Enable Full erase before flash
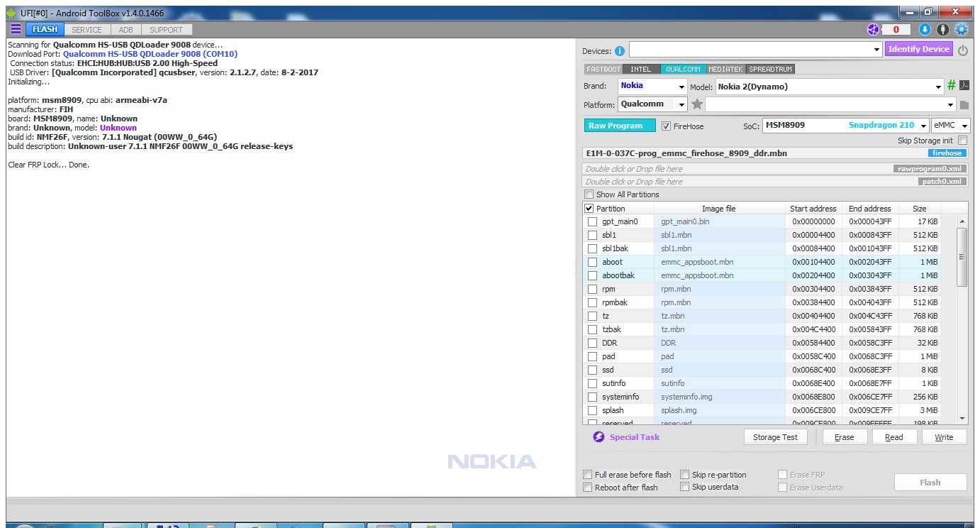The image size is (980, 528). pos(587,475)
